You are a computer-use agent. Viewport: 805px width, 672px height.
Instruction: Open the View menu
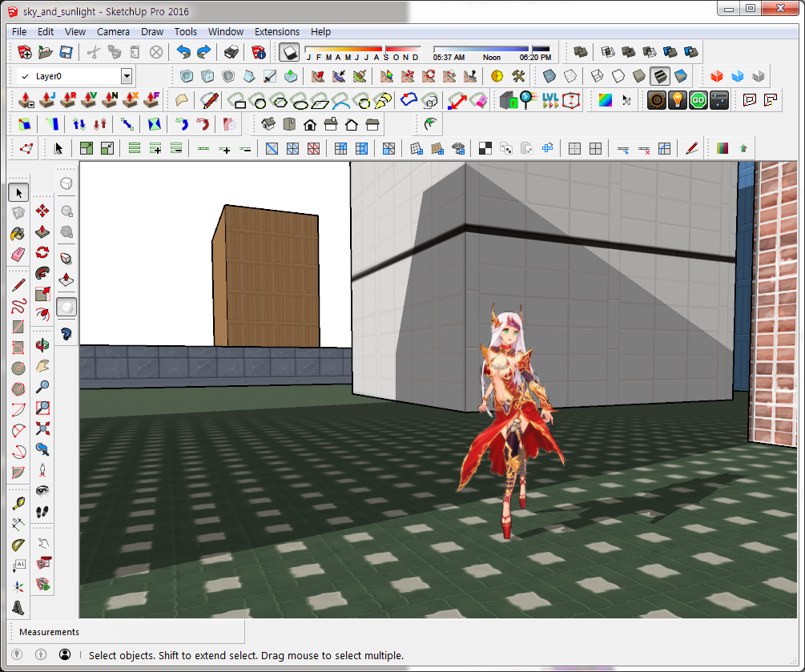pos(75,32)
